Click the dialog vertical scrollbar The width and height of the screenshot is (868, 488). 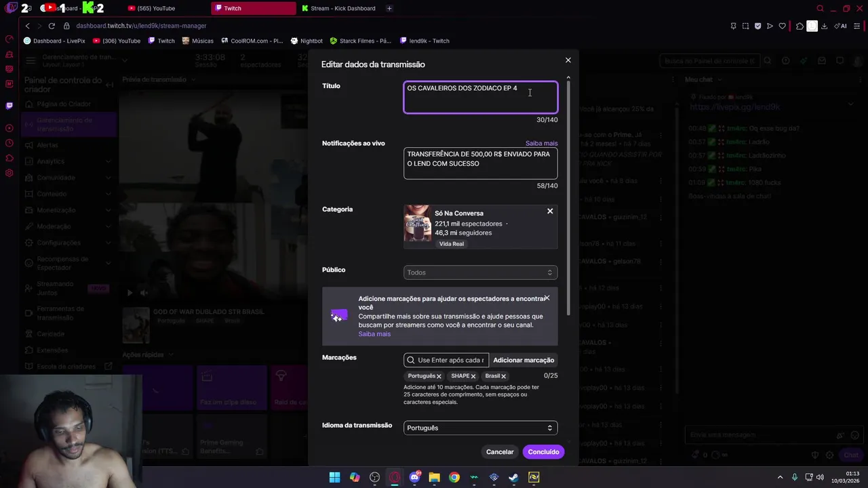(568, 197)
